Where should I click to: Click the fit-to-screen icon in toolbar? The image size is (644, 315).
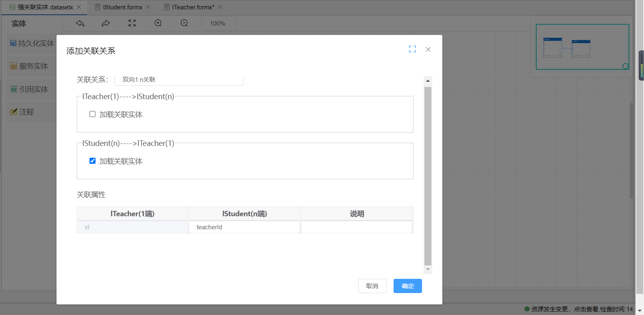(132, 23)
